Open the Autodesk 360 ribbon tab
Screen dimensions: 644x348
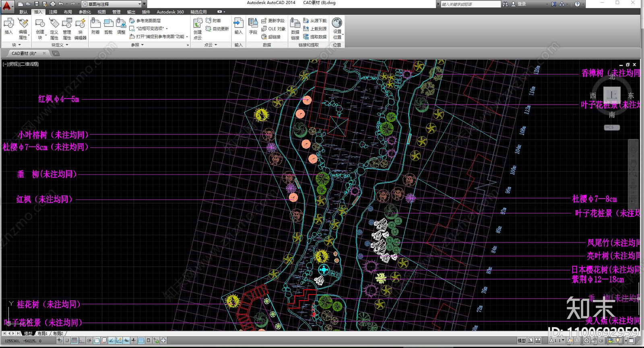coord(170,12)
